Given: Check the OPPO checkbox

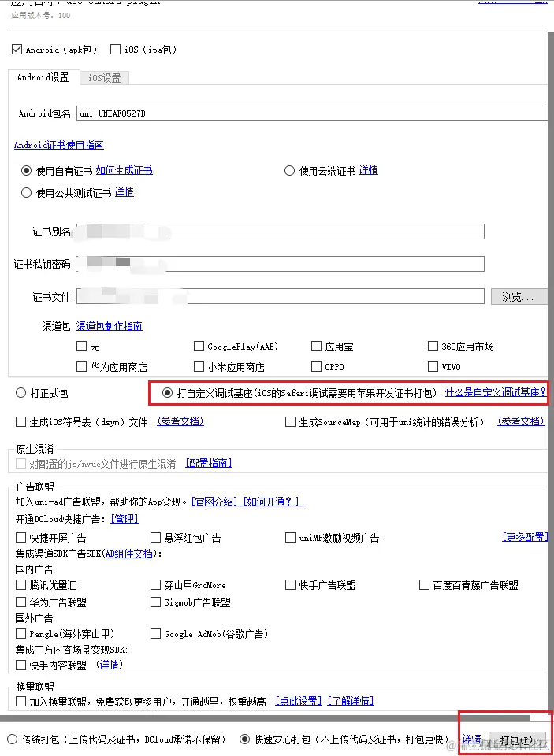Looking at the screenshot, I should pos(316,367).
